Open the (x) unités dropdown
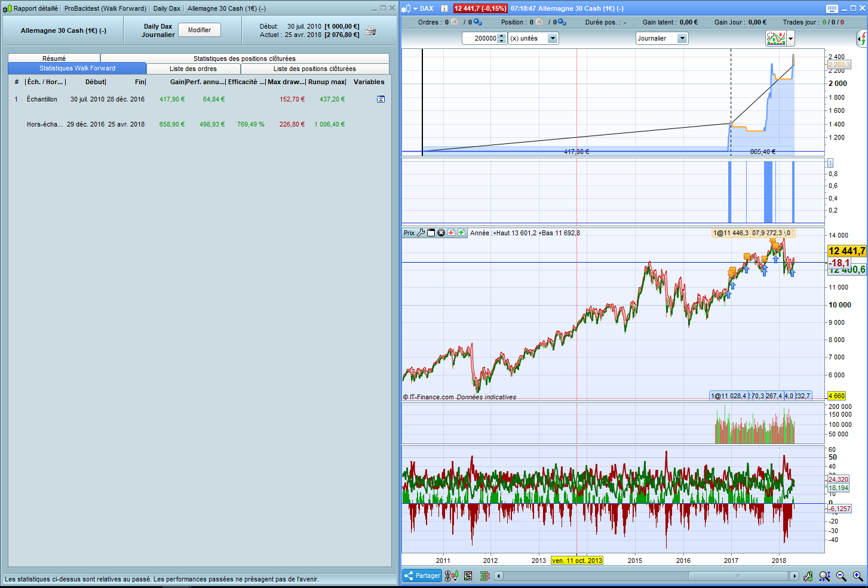Image resolution: width=868 pixels, height=588 pixels. pyautogui.click(x=533, y=38)
